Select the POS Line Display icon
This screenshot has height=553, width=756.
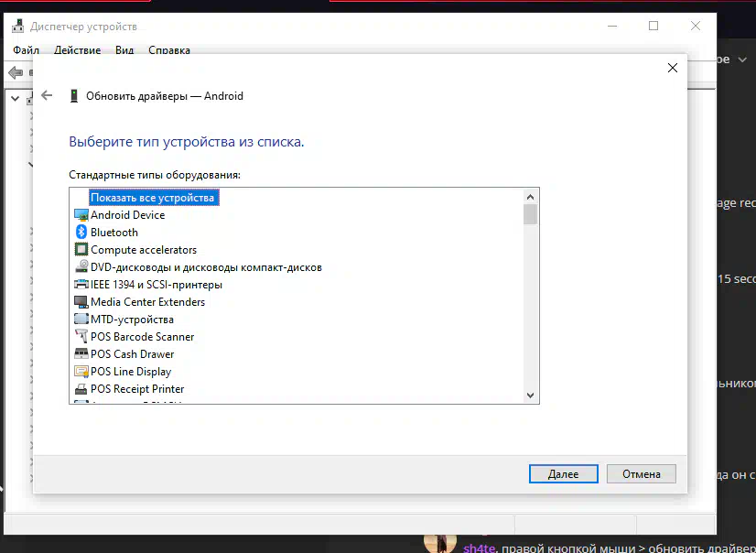click(81, 372)
